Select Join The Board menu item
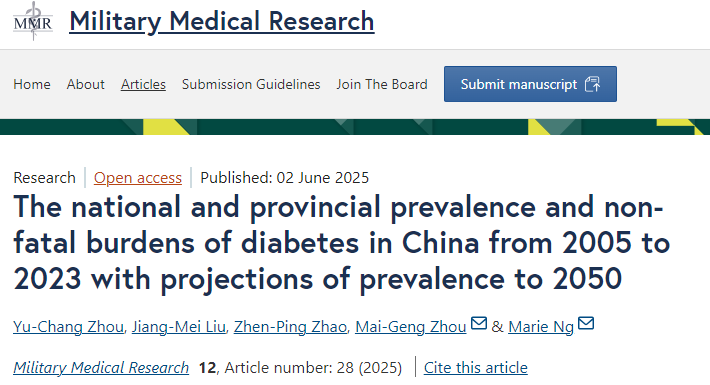The image size is (710, 385). pos(382,84)
